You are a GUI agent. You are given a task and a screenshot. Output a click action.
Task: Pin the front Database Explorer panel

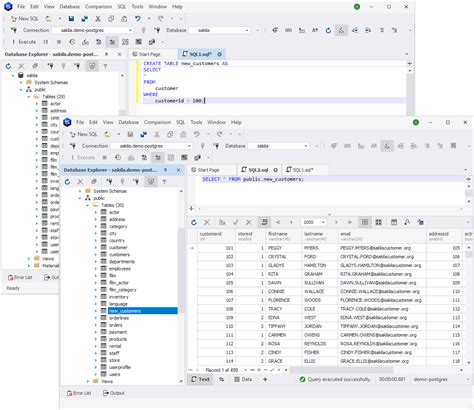tap(165, 170)
